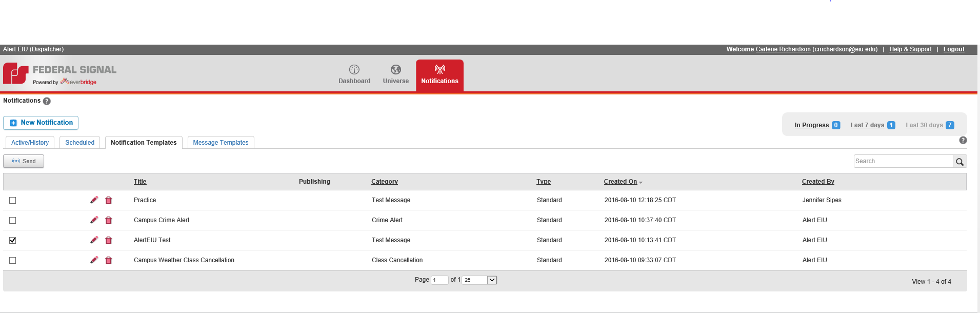Select the Campus Weather Class Cancellation checkbox
980x313 pixels.
tap(13, 261)
